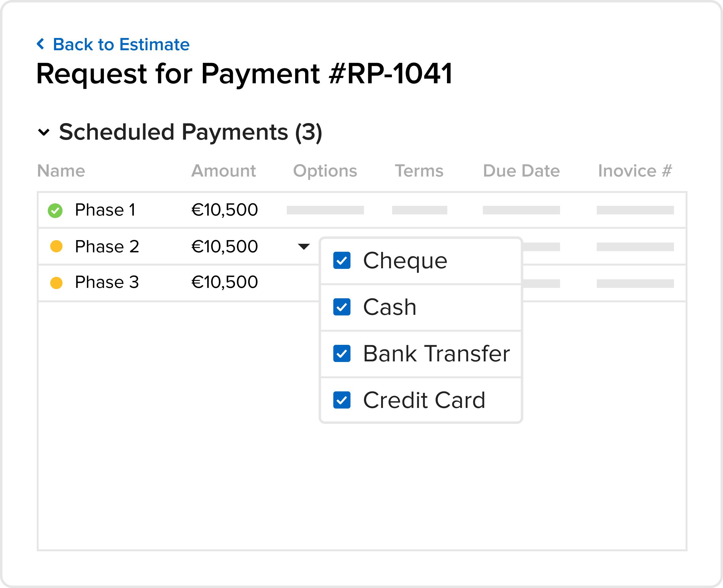Screen dimensions: 723x588
Task: Click the Inovice # column header
Action: click(x=635, y=171)
